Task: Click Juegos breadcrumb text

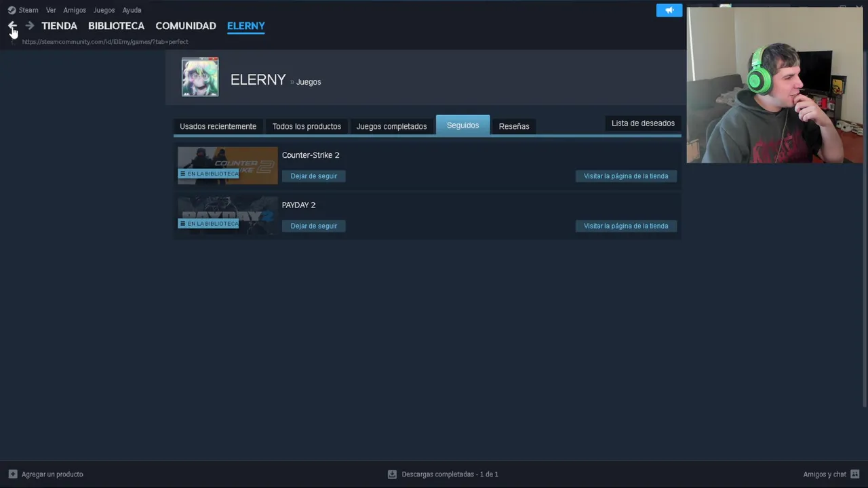Action: 309,82
